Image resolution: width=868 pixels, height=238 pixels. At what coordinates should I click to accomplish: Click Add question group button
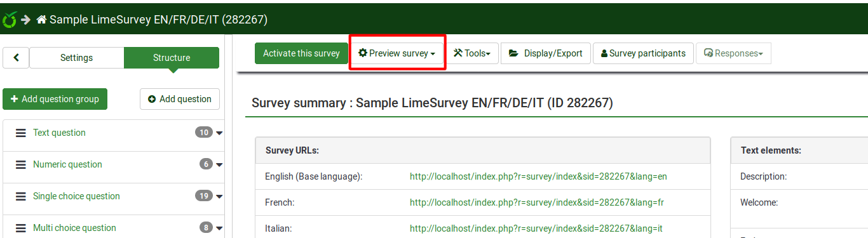tap(55, 99)
